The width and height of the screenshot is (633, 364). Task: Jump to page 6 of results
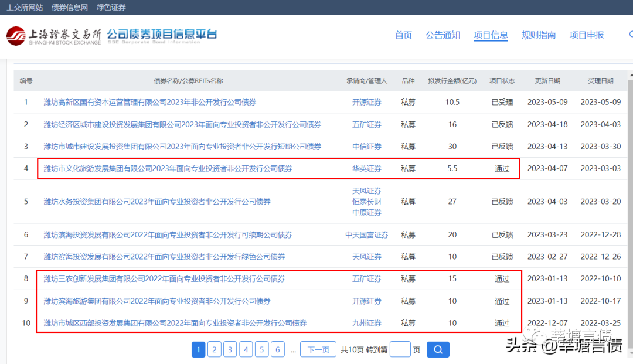[278, 350]
